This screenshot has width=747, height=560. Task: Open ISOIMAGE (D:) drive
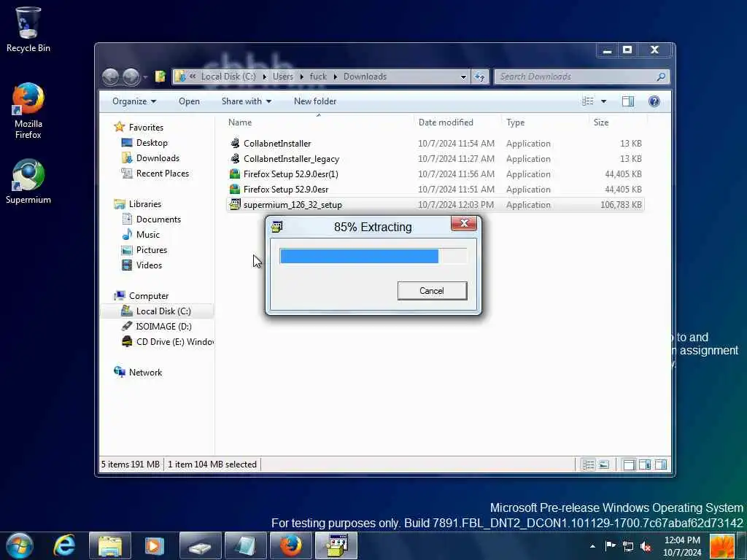pos(156,326)
